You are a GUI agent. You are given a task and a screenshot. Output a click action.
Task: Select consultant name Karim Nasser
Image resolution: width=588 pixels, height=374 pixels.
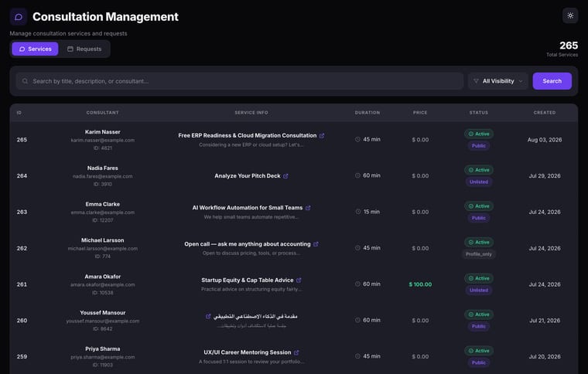[x=103, y=132]
